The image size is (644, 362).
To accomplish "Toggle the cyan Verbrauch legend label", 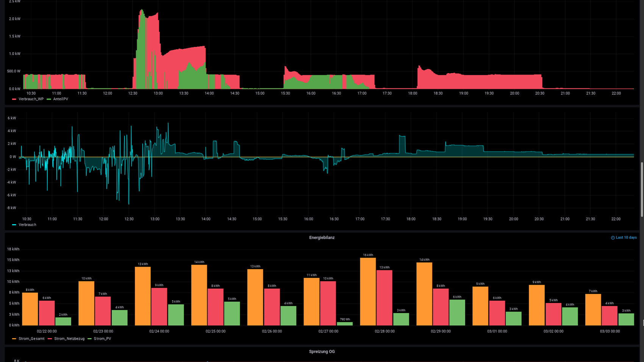I will [x=27, y=225].
